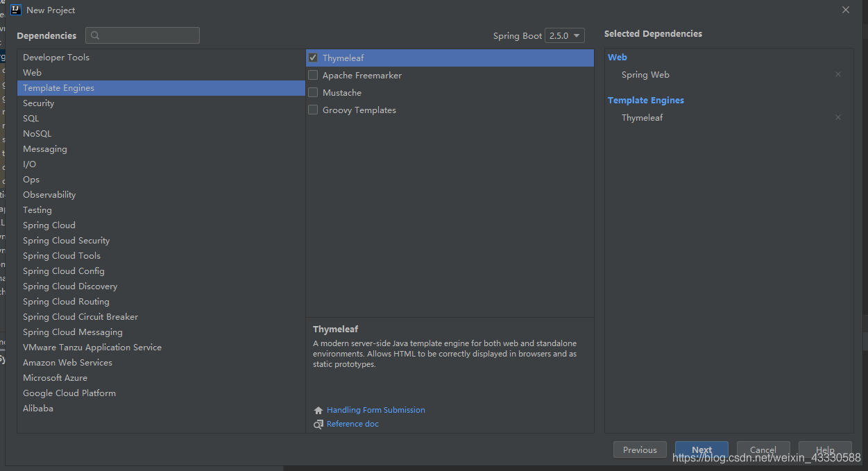This screenshot has height=471, width=868.
Task: Select the Spring Cloud Routing category
Action: (161, 302)
